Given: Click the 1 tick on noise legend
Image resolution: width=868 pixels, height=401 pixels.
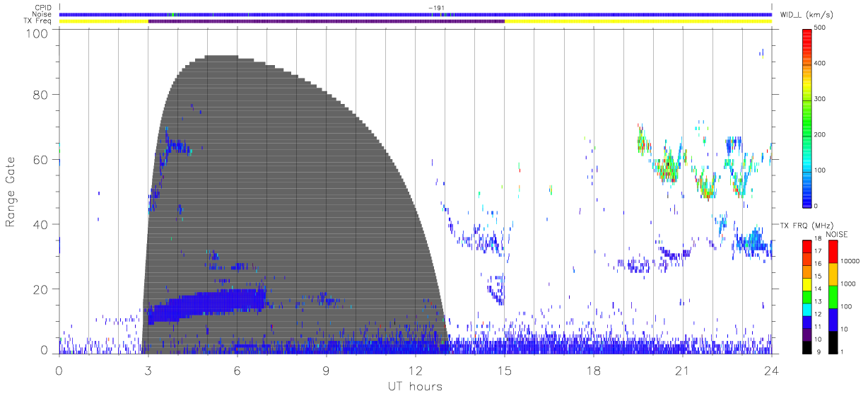Looking at the screenshot, I should (841, 351).
